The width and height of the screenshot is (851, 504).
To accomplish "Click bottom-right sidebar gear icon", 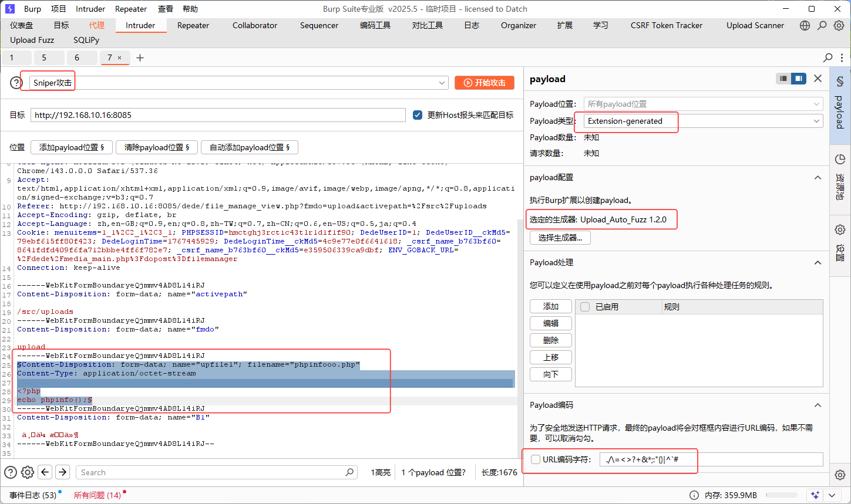I will (840, 475).
